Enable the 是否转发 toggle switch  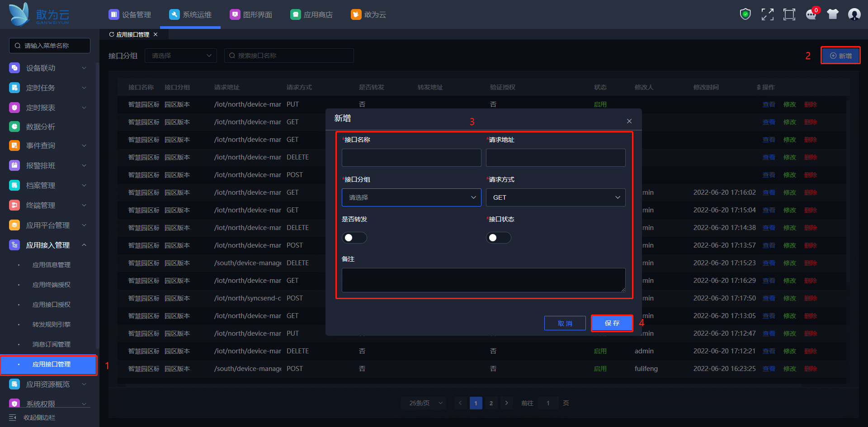pos(354,238)
